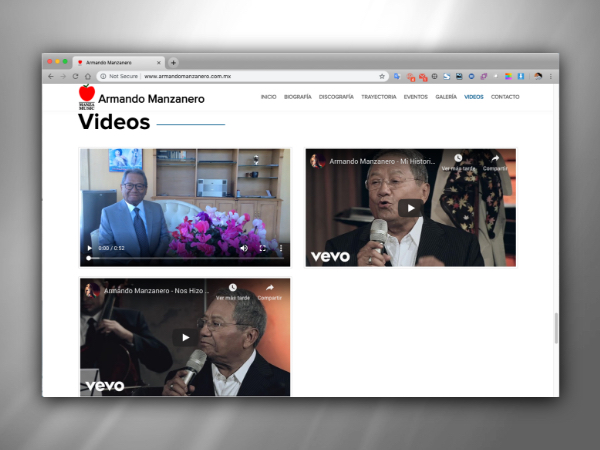Viewport: 600px width, 450px height.
Task: Click the blue download arrow extension
Action: point(520,77)
